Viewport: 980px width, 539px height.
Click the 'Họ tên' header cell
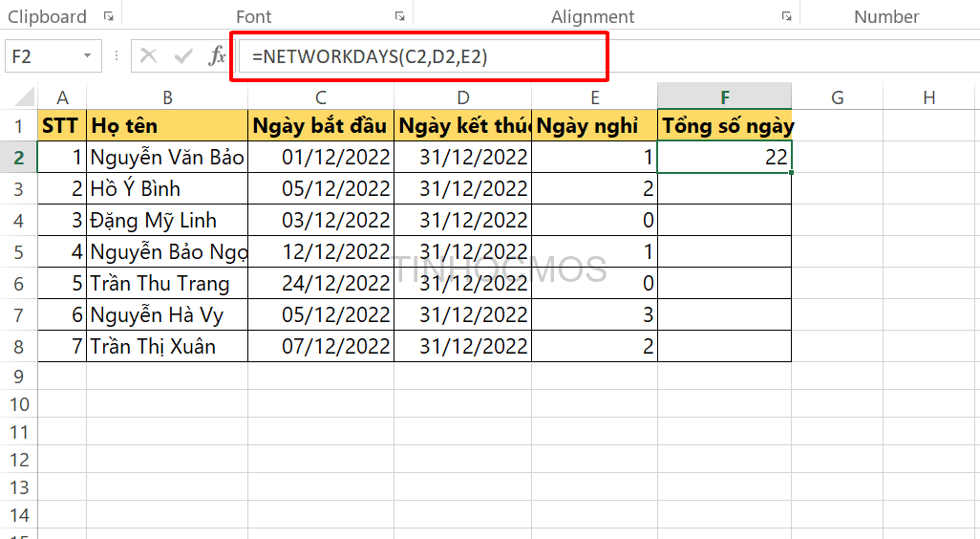[x=167, y=126]
